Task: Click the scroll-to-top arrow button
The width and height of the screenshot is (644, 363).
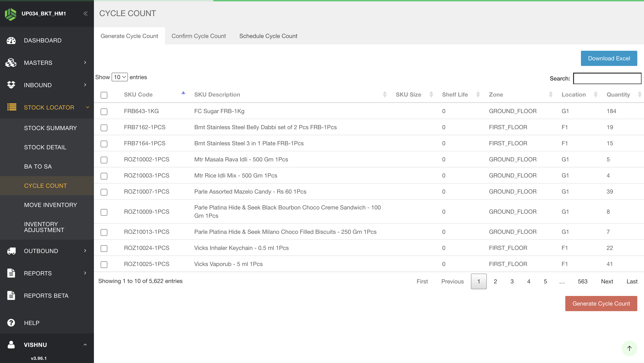Action: pyautogui.click(x=629, y=348)
